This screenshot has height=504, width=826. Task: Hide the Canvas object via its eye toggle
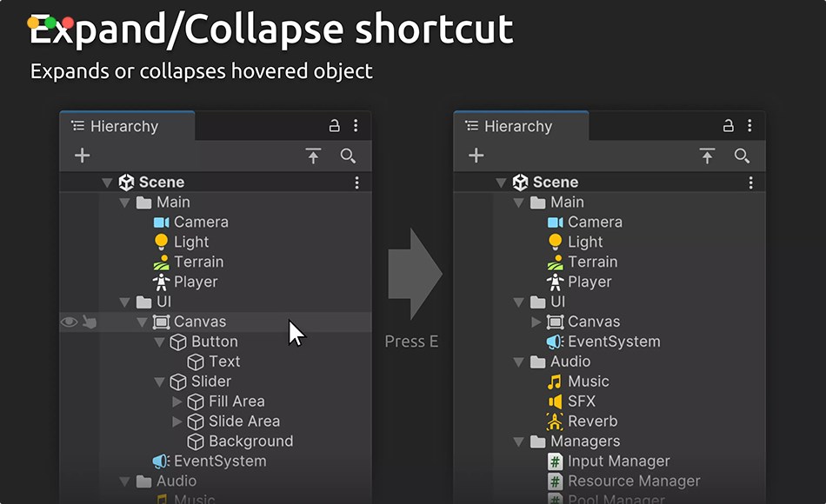[69, 322]
